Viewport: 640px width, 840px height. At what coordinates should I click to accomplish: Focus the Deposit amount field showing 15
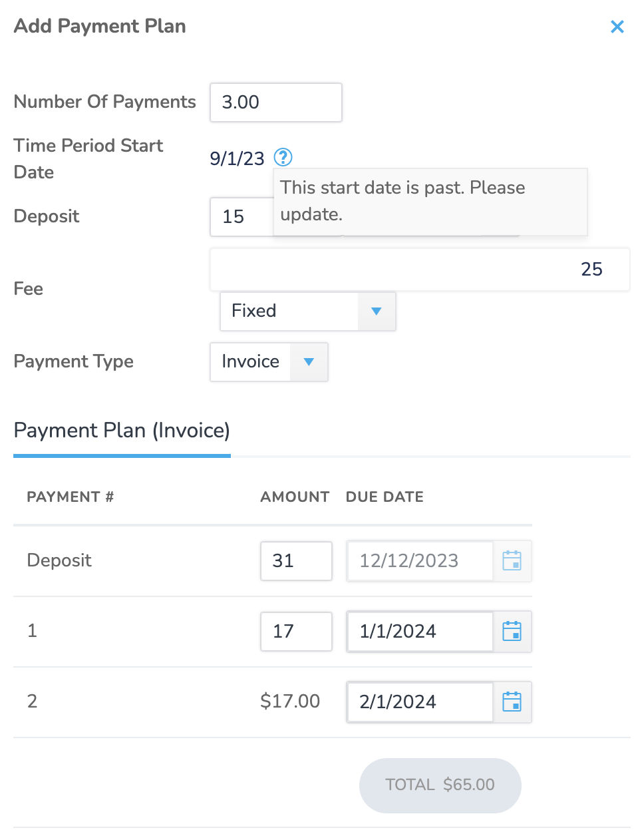coord(241,216)
